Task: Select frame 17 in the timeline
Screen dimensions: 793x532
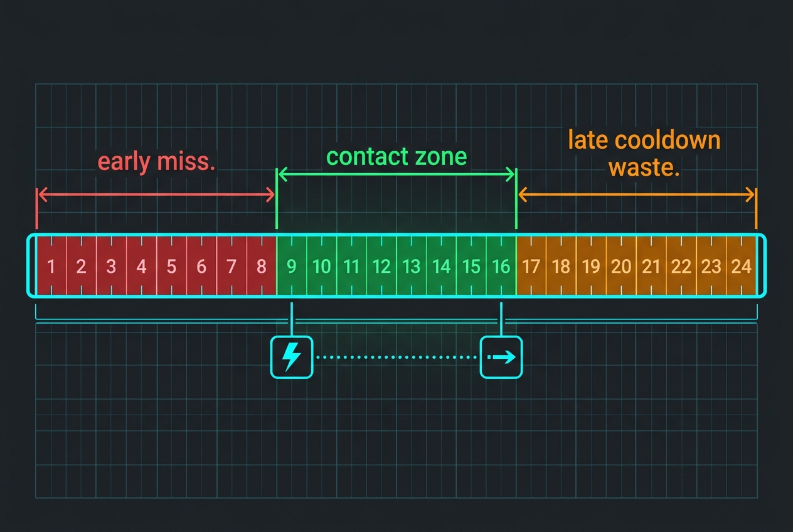Action: (531, 266)
